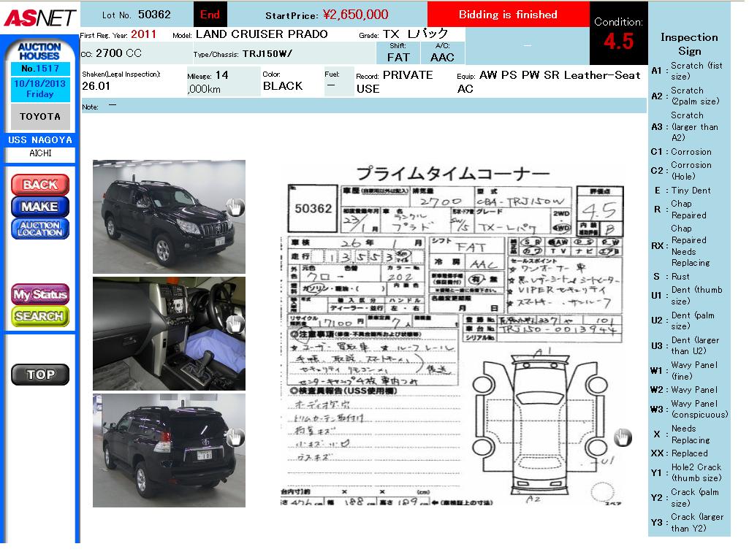The image size is (749, 560).
Task: Click the hand icon on interior photo
Action: click(235, 324)
